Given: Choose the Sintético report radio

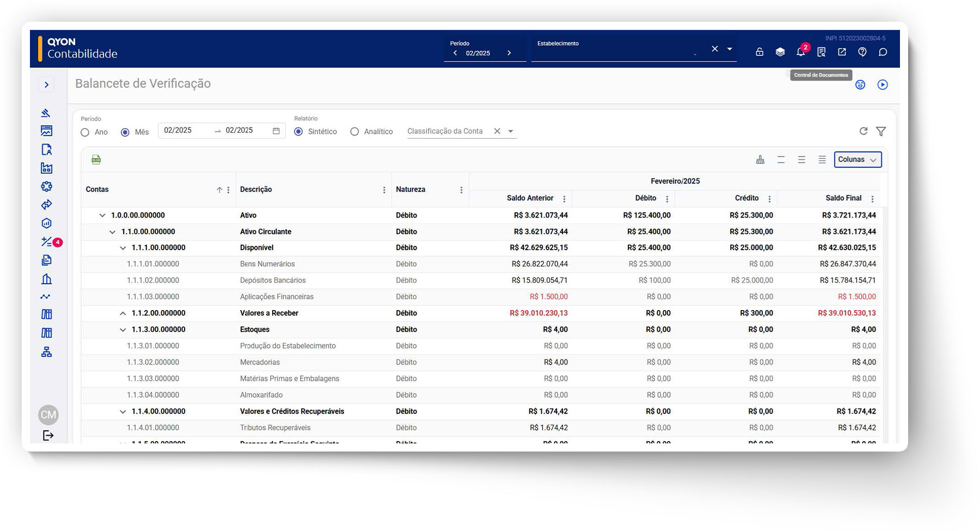Looking at the screenshot, I should coord(298,132).
